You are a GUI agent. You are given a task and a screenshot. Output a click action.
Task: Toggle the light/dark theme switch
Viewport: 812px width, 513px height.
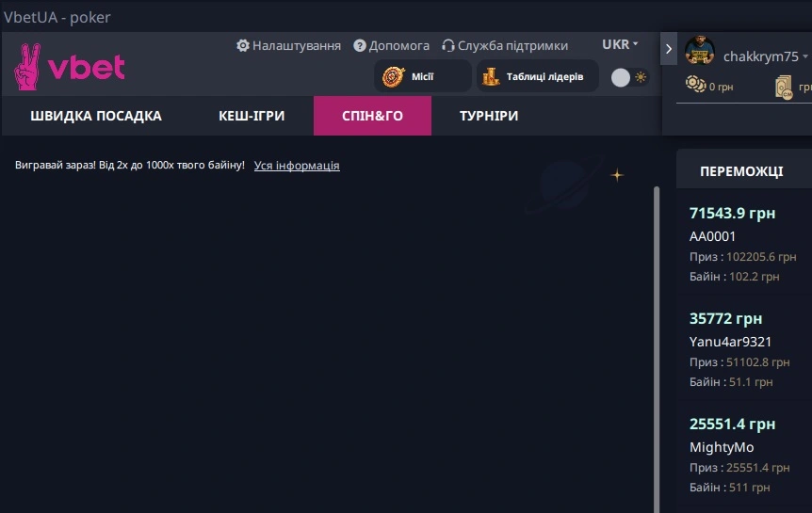(629, 77)
